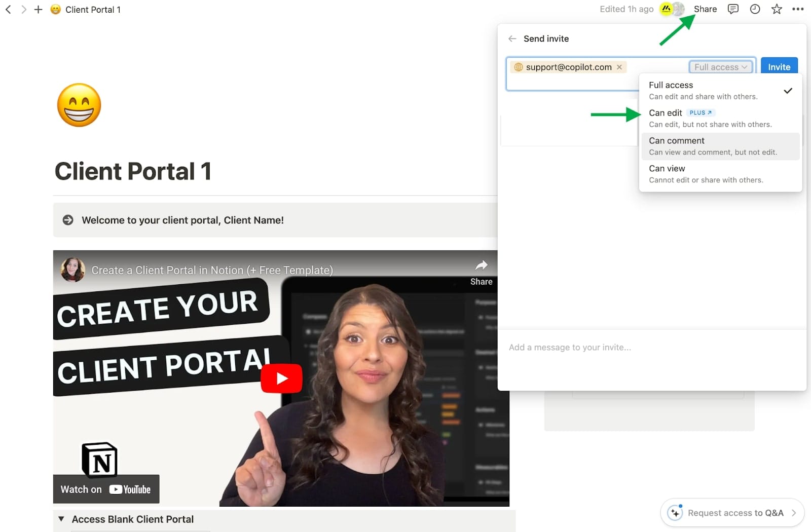Collapse the Access Blank Client Portal toggle
Image resolution: width=811 pixels, height=532 pixels.
(x=61, y=519)
